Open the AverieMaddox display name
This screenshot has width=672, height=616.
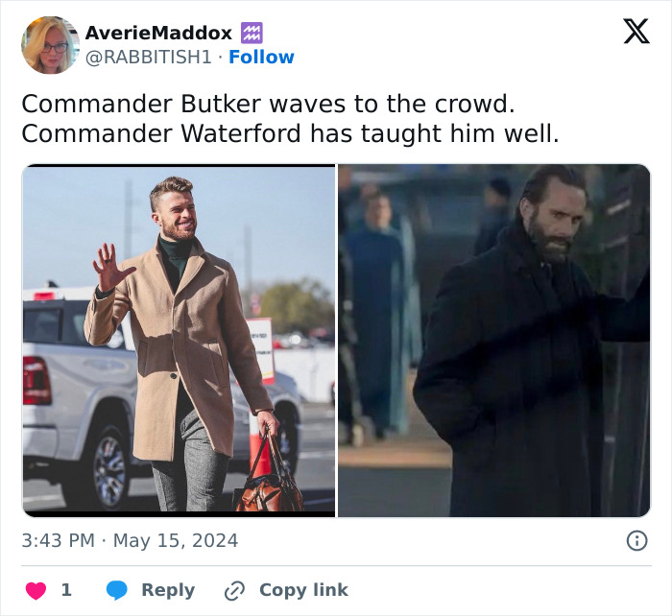(158, 33)
